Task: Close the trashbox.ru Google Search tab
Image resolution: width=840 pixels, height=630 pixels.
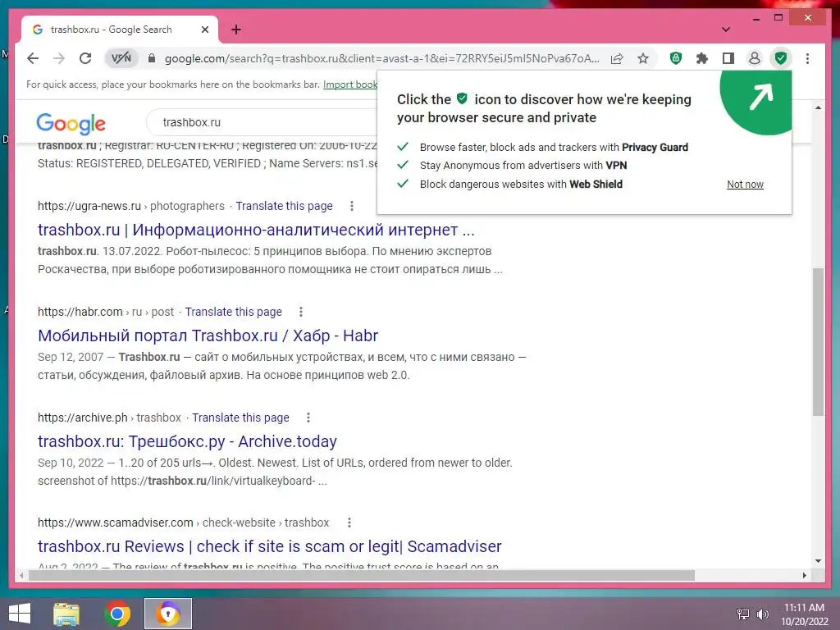Action: [x=204, y=30]
